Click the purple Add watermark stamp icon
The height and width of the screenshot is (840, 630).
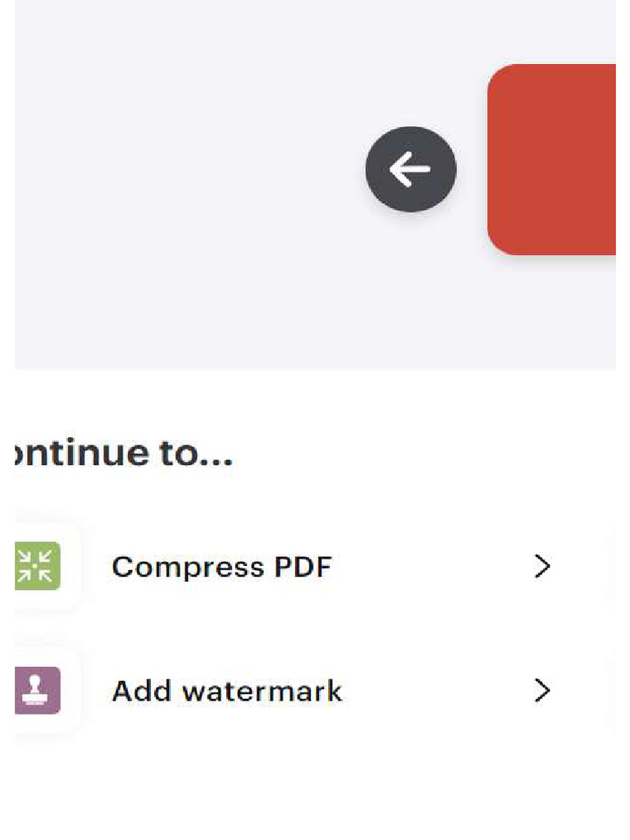tap(37, 691)
